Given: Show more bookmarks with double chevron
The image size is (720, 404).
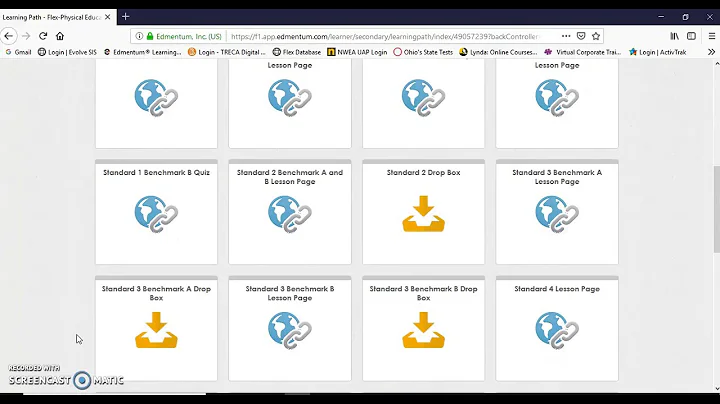Looking at the screenshot, I should [711, 52].
